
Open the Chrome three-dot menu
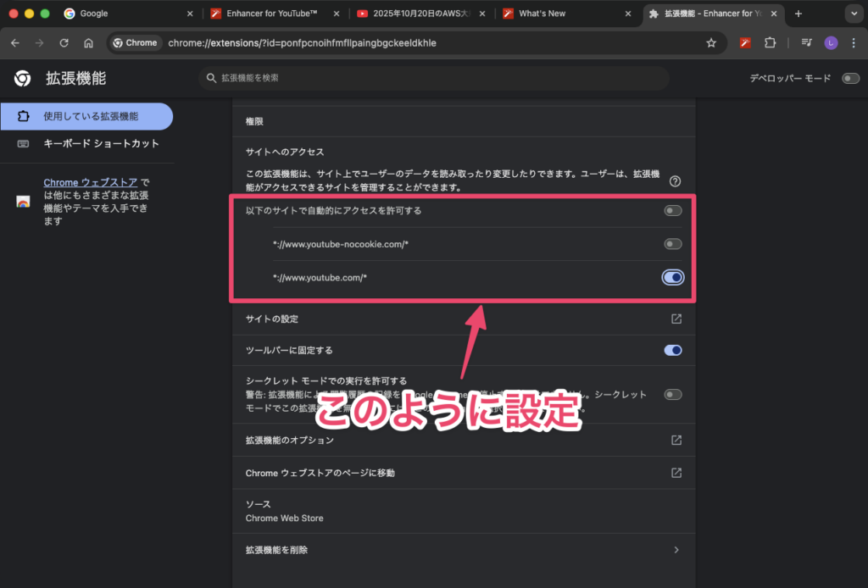tap(852, 43)
